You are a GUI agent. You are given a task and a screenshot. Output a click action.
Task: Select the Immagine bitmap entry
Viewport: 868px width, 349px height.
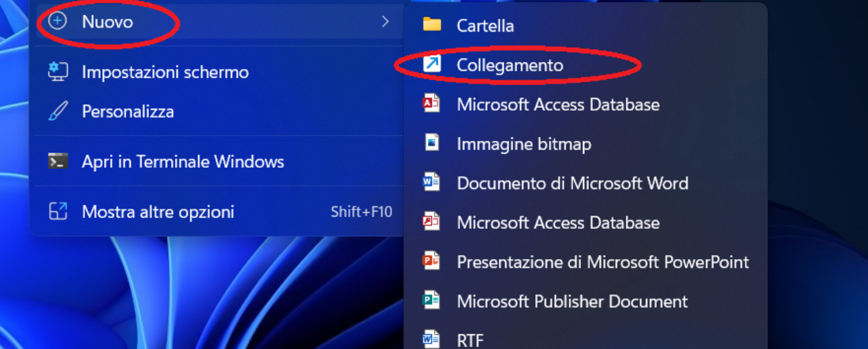(x=523, y=144)
